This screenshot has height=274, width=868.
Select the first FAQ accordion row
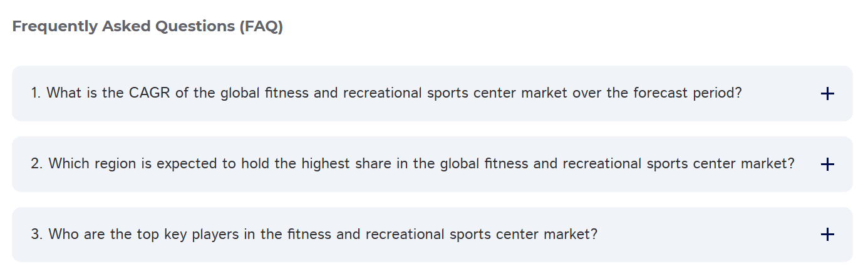(432, 94)
